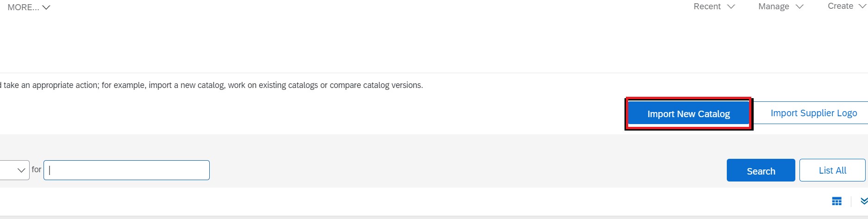This screenshot has width=868, height=219.
Task: Click the "for" label before the search box
Action: tap(37, 169)
